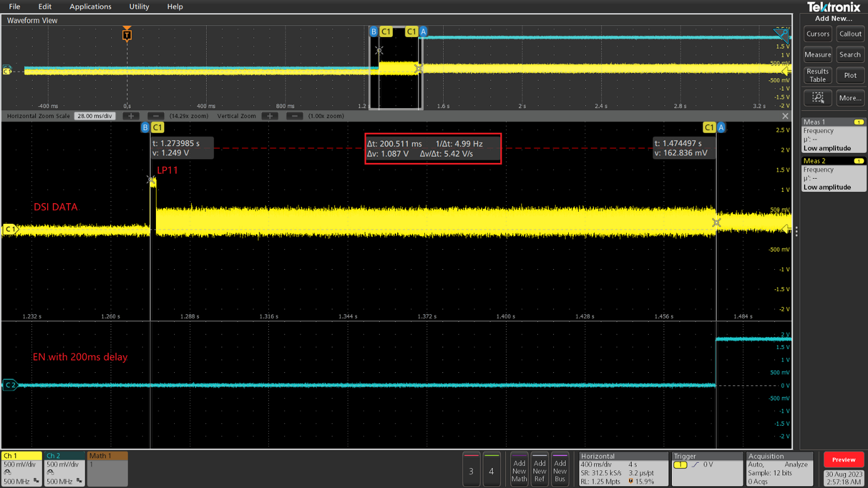Open the Ch 2 settings badge

tap(64, 469)
